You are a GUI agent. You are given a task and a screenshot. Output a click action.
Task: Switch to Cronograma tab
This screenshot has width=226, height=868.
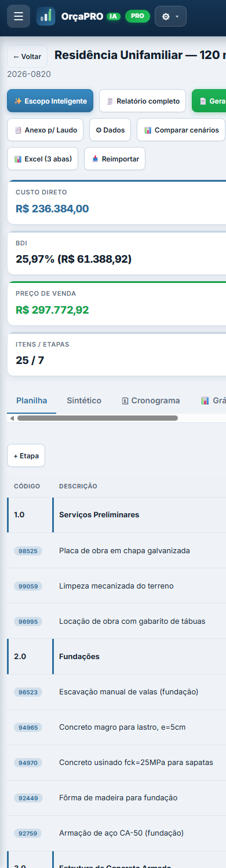coord(151,400)
